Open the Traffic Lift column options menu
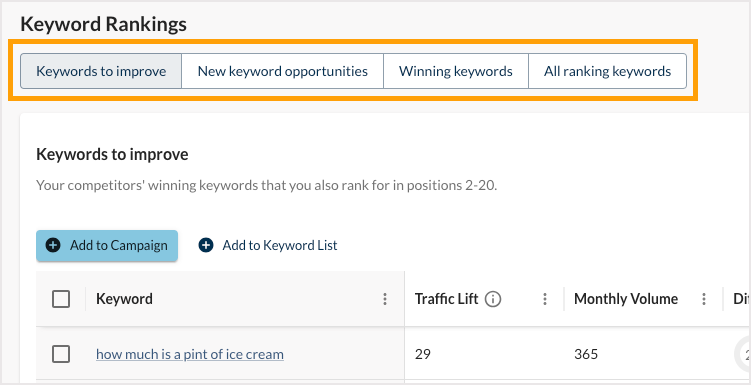 (x=545, y=299)
